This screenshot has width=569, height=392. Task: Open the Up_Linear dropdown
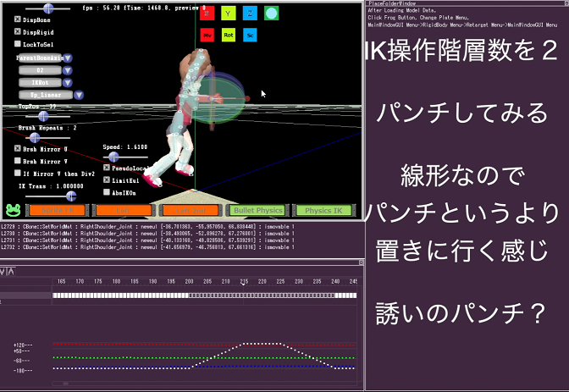pyautogui.click(x=78, y=96)
